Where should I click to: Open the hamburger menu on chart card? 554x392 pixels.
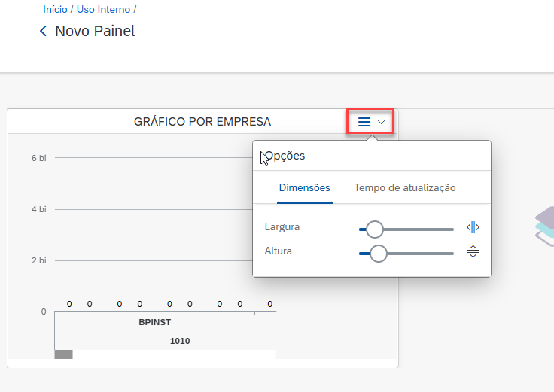pos(364,122)
